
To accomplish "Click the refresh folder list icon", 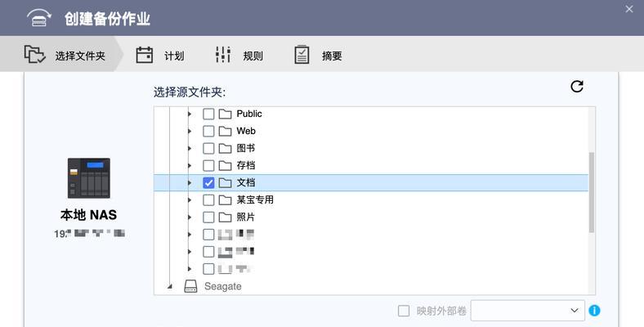I will [x=577, y=87].
